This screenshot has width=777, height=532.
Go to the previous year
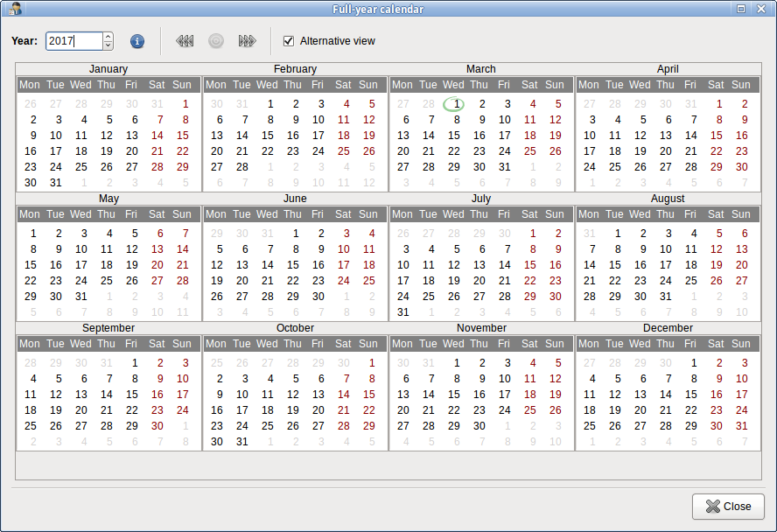[185, 41]
